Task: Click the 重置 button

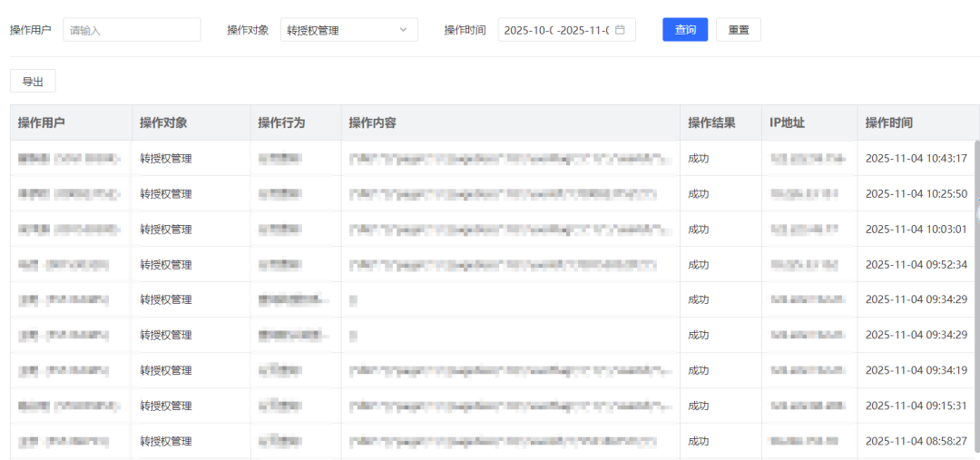Action: coord(738,29)
